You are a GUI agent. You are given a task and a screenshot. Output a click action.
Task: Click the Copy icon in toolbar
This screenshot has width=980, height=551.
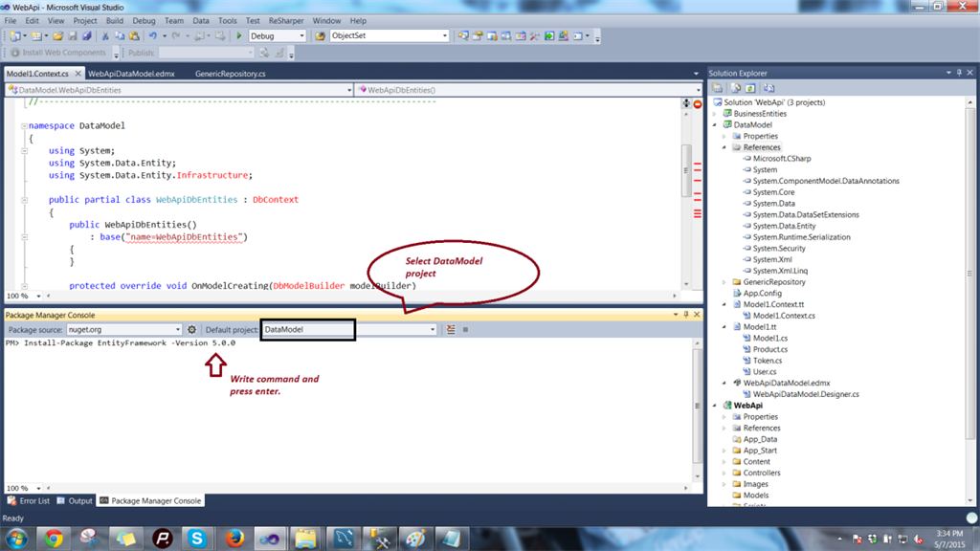tap(120, 36)
